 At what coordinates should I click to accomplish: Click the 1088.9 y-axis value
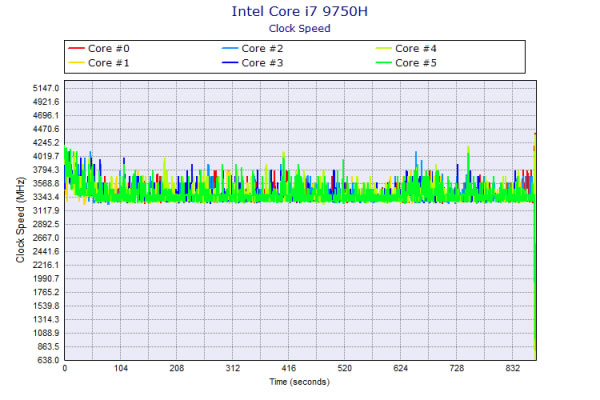(x=46, y=333)
